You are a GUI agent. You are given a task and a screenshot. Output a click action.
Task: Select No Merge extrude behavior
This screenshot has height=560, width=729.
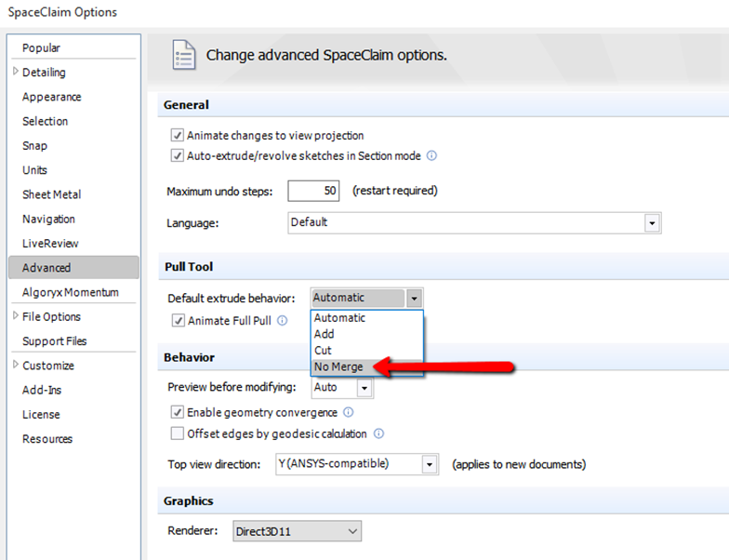[338, 367]
